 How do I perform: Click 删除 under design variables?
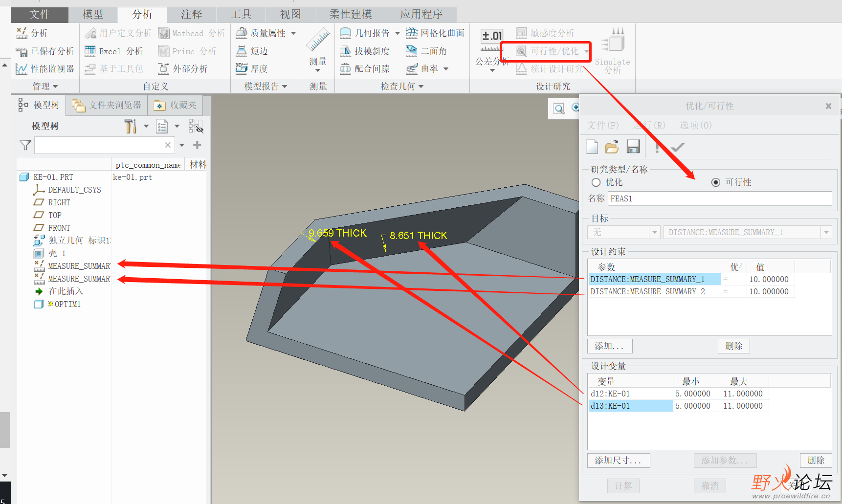[816, 460]
